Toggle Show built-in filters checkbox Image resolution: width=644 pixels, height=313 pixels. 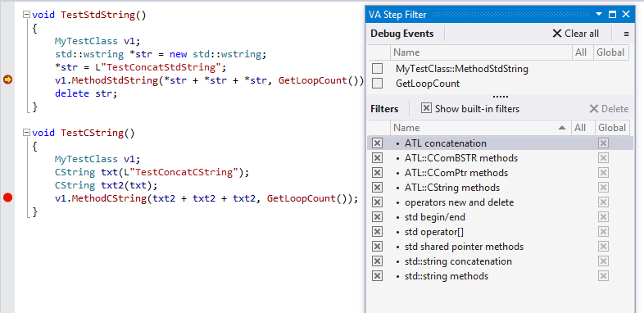click(x=427, y=108)
